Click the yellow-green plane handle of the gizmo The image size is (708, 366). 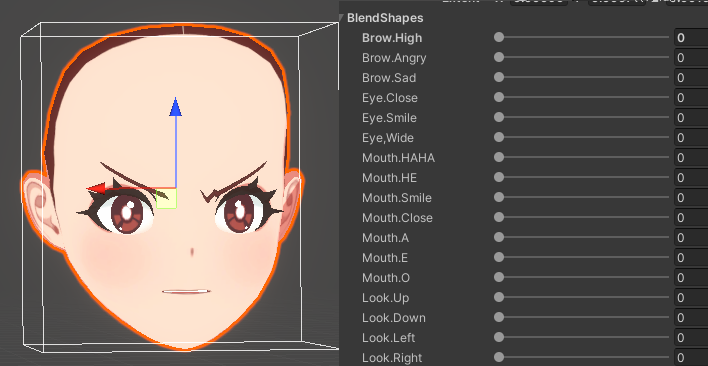point(166,199)
